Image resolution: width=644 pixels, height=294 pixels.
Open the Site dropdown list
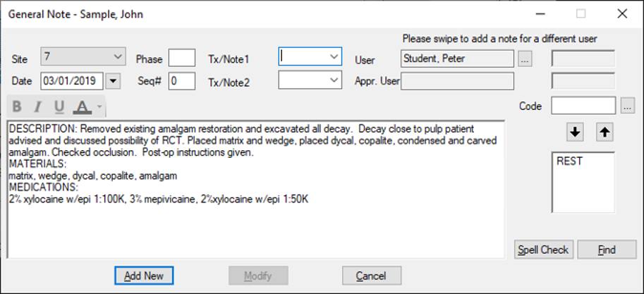coord(117,56)
